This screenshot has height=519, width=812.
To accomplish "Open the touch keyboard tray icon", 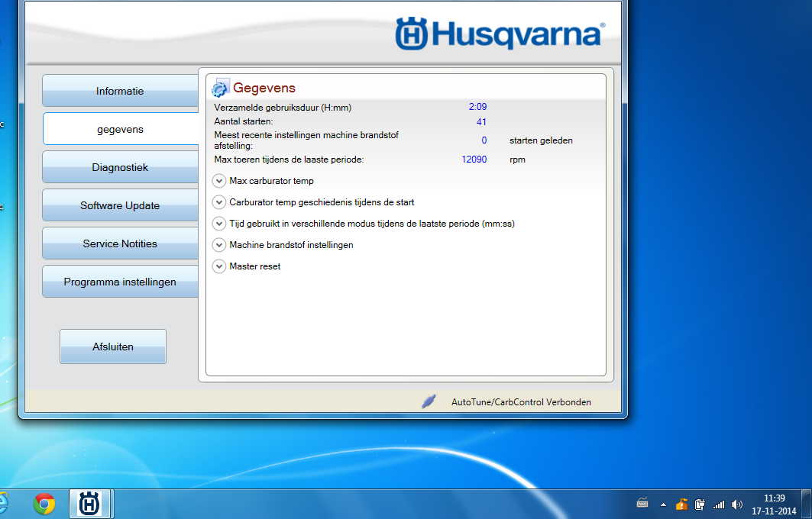I will [x=642, y=504].
